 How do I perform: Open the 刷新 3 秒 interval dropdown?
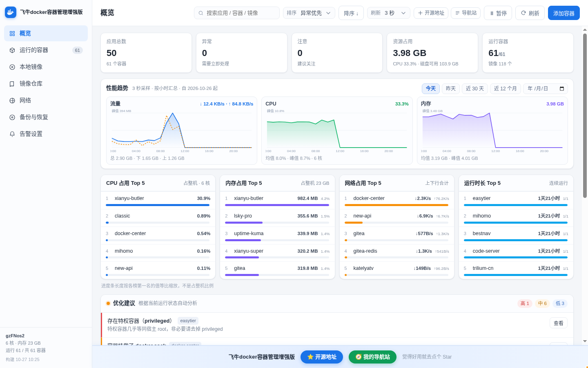point(389,13)
